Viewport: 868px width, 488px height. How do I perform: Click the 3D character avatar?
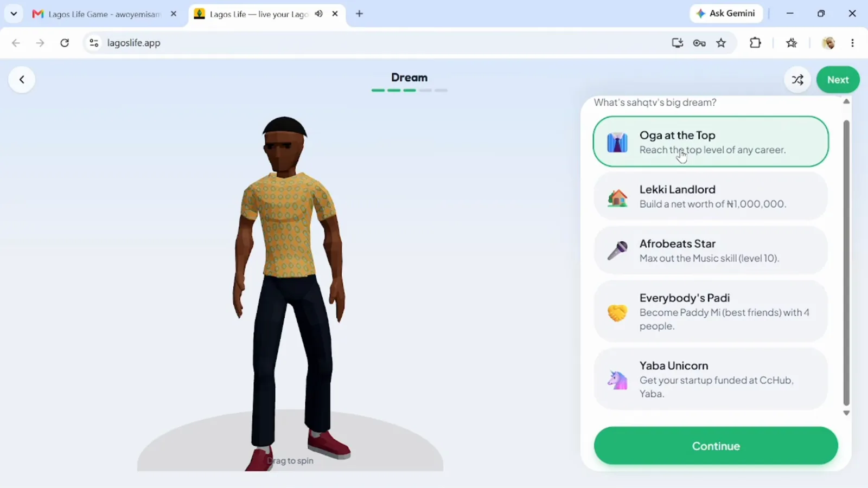(x=290, y=293)
